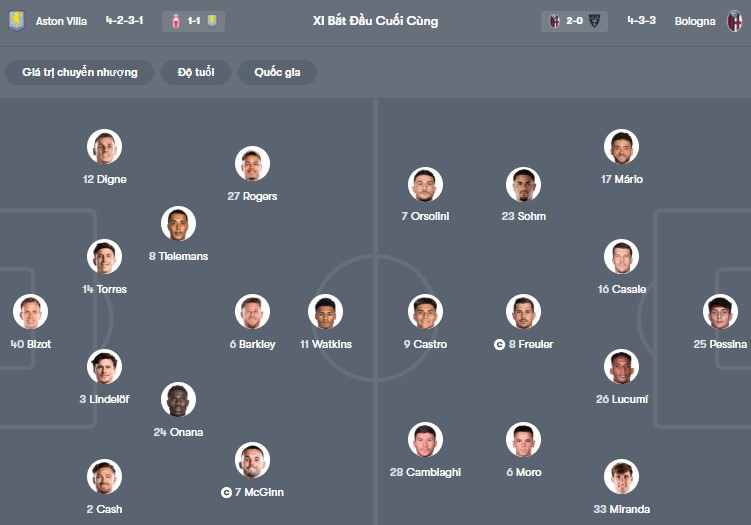Select goalkeeper Bizot's avatar
Screen dimensions: 751x525
[31, 312]
